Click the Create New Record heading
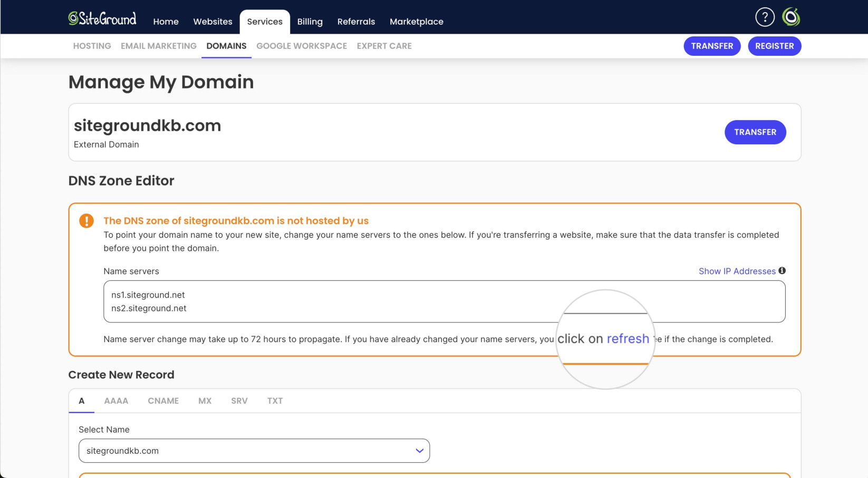Viewport: 868px width, 478px height. 121,375
